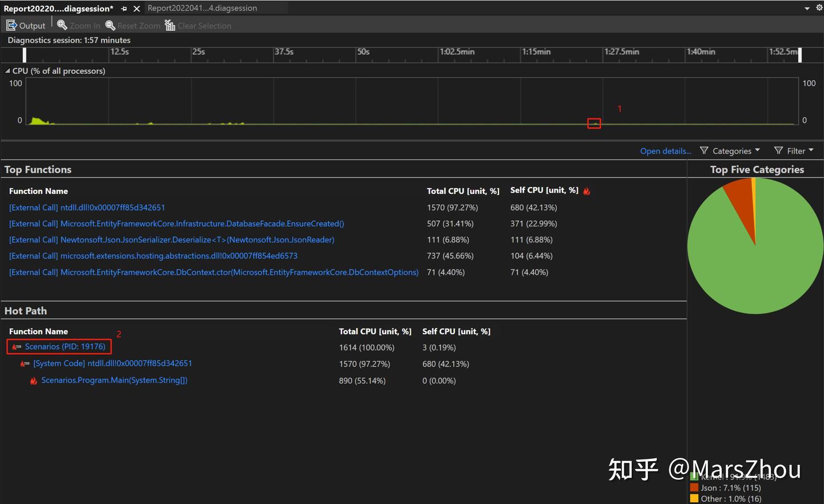Click the flame icon beside Self CPU header
This screenshot has height=504, width=824.
pos(586,191)
